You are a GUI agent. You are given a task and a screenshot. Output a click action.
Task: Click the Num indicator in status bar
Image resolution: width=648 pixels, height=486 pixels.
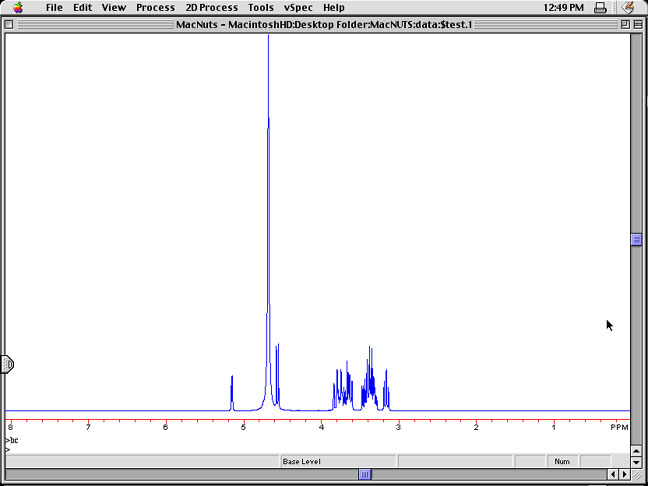[562, 461]
